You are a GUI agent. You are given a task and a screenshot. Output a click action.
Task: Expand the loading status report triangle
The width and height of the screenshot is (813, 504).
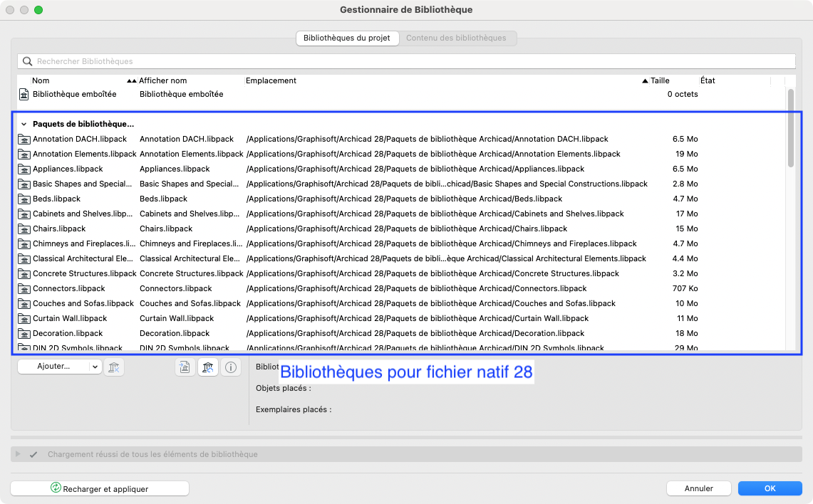tap(18, 454)
